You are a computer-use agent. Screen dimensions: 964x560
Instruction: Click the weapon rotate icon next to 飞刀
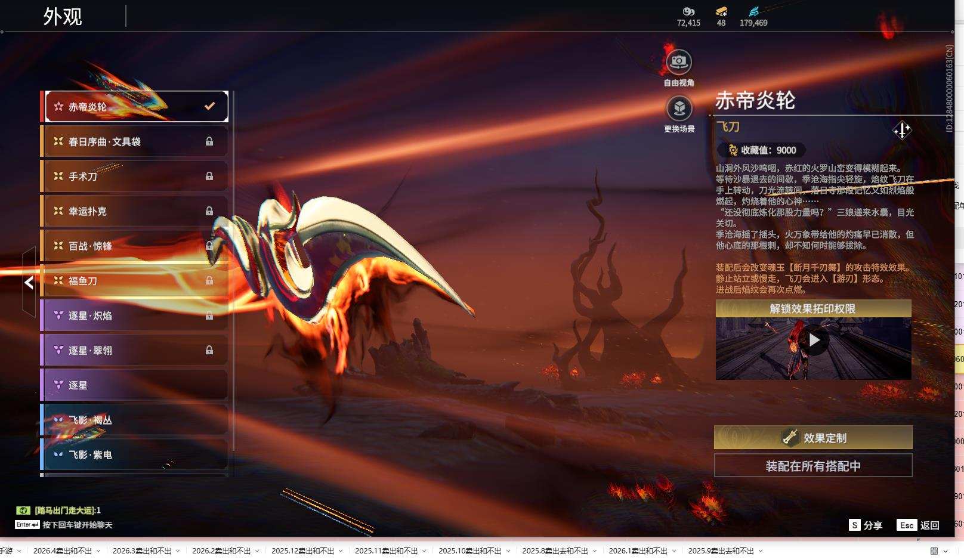pos(902,131)
